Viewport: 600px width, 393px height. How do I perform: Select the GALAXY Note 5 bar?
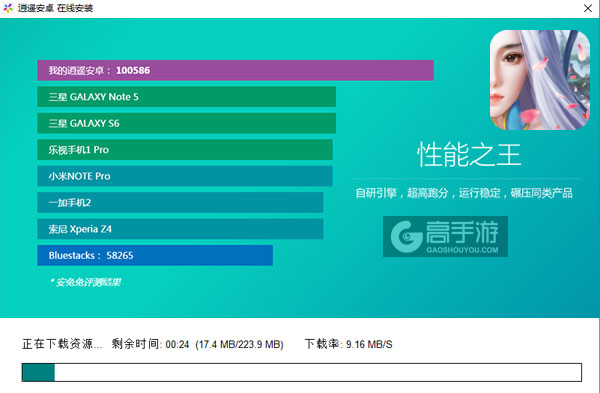click(x=186, y=97)
